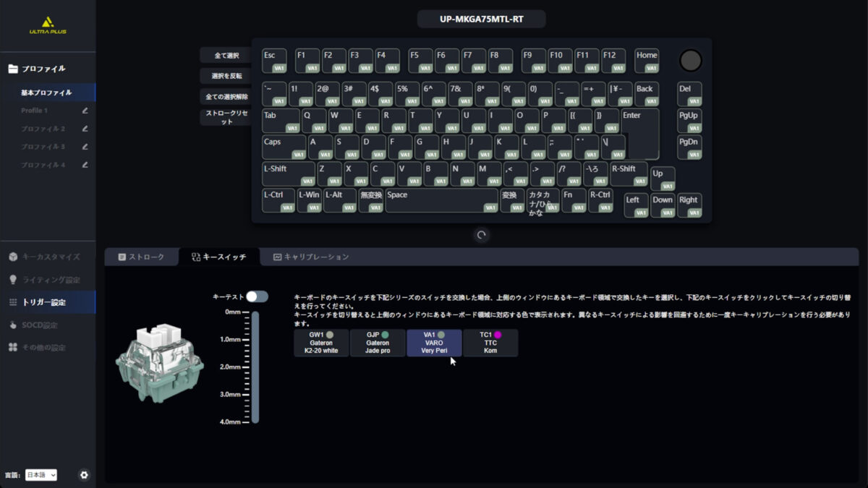This screenshot has height=488, width=868.
Task: Select the Space key on the keyboard
Action: [x=441, y=200]
